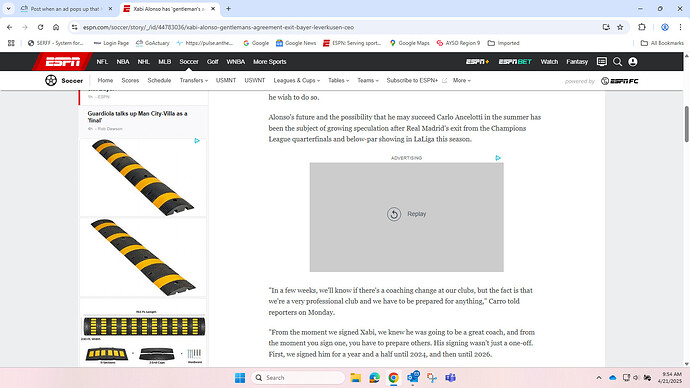Switch to the 'Post when an ad pops up' tab
The width and height of the screenshot is (690, 388).
66,9
